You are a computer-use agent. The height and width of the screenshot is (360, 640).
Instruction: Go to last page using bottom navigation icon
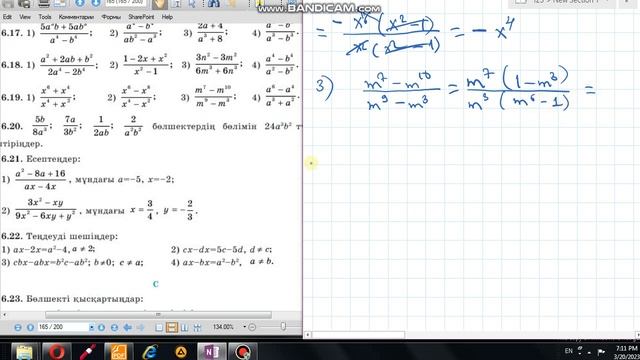point(114,327)
